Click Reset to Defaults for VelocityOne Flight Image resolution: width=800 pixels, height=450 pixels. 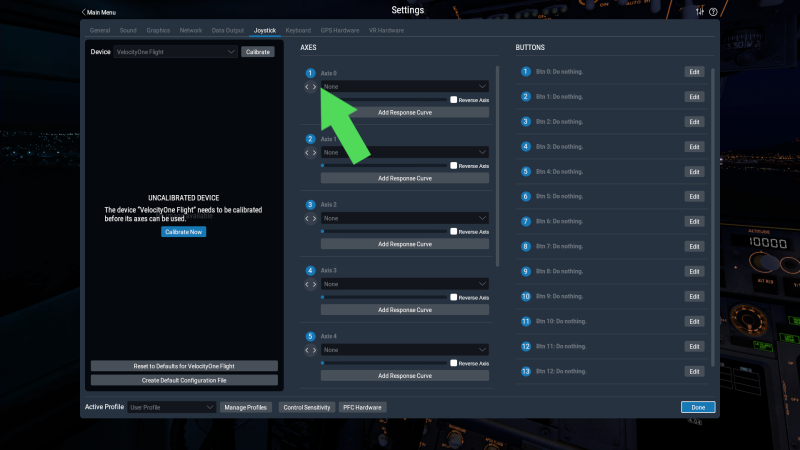pyautogui.click(x=184, y=366)
